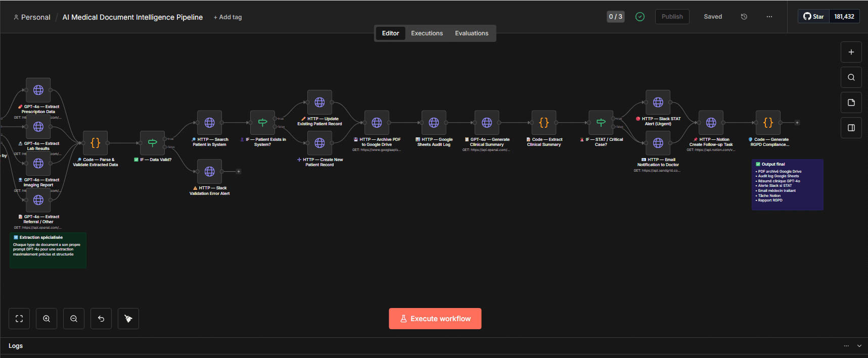The image size is (868, 358).
Task: Open the Code Generate RGPD Compliance node
Action: [x=768, y=123]
